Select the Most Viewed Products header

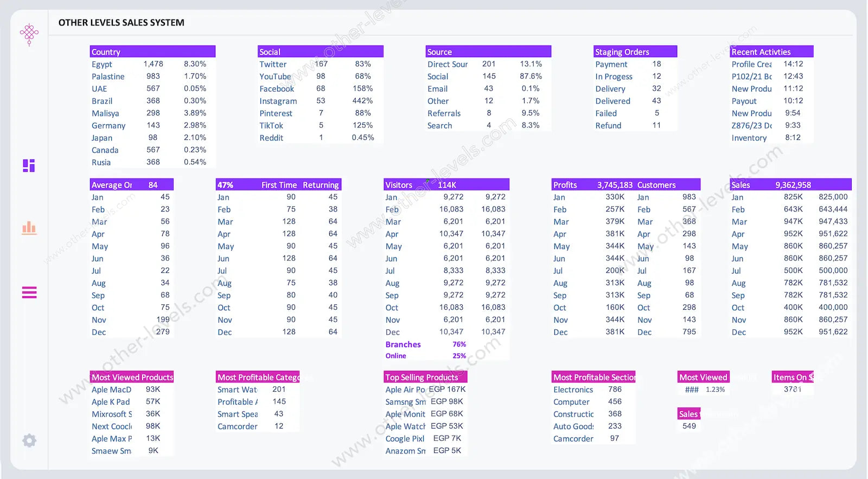[132, 377]
